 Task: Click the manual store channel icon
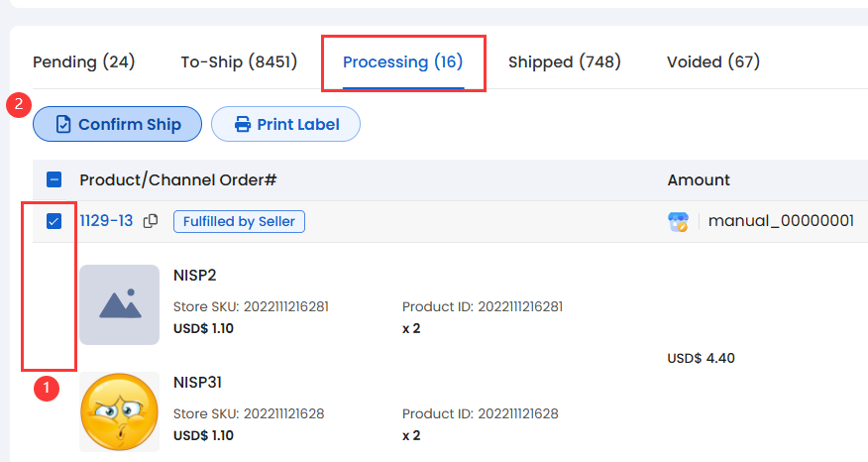pyautogui.click(x=679, y=221)
